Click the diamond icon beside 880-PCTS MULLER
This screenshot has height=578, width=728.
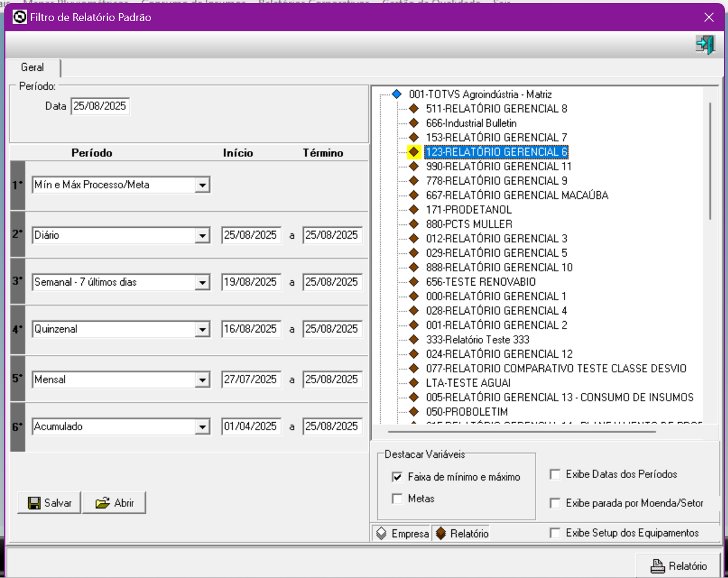point(414,224)
